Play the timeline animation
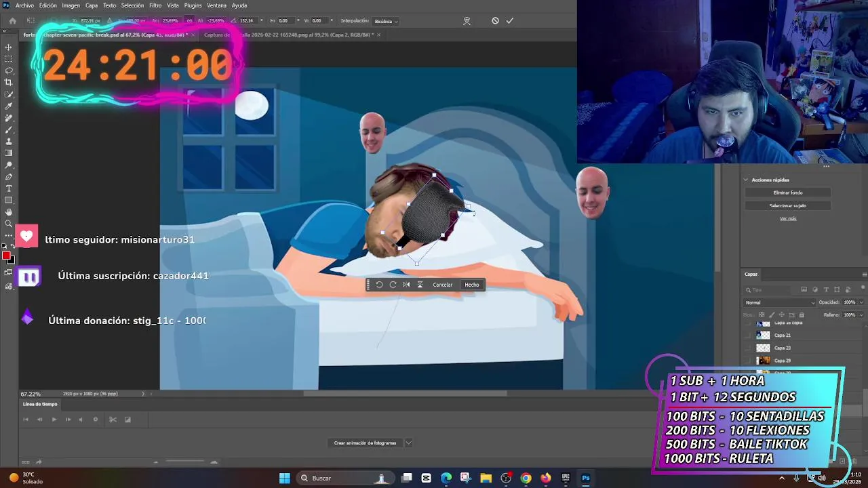Image resolution: width=868 pixels, height=488 pixels. pos(54,420)
